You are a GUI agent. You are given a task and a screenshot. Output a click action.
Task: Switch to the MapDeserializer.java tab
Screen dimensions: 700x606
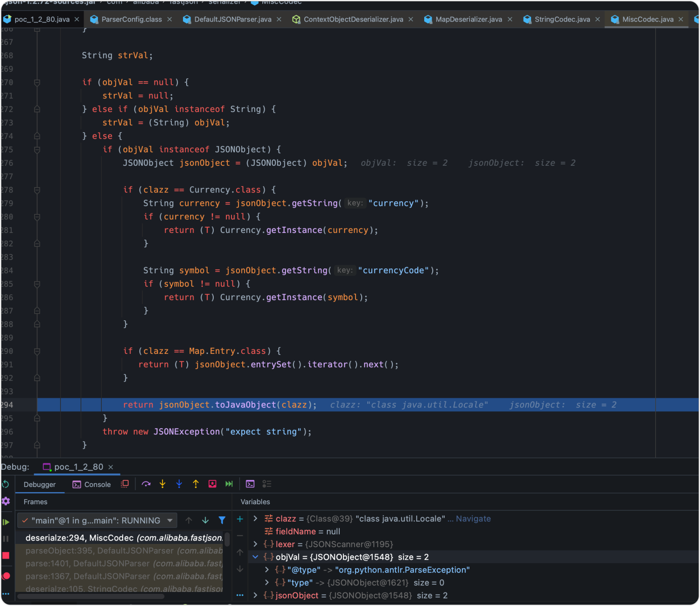[x=469, y=19]
